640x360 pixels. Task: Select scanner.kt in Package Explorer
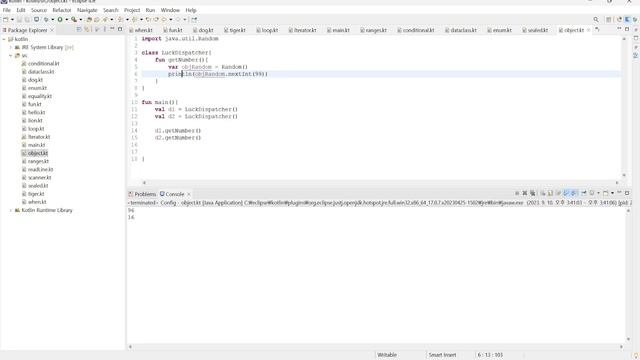40,178
